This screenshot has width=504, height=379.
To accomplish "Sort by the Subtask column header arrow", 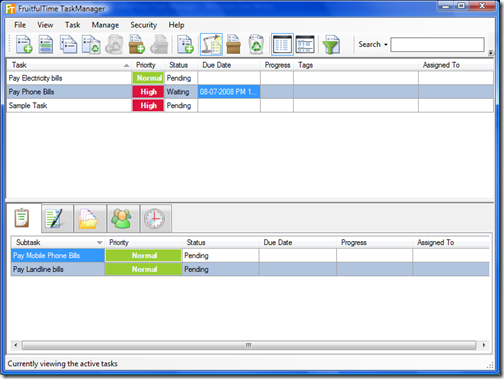I will coord(99,242).
